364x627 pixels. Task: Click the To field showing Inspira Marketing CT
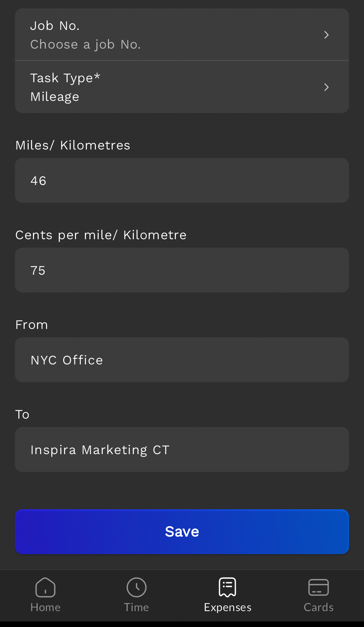[x=182, y=449]
